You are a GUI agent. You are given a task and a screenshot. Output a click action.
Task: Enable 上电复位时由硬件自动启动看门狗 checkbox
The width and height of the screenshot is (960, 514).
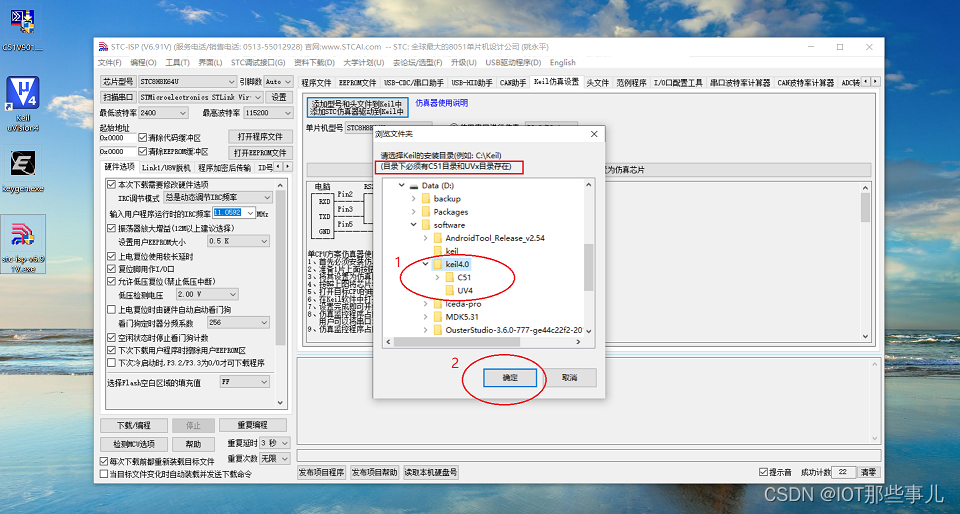tap(111, 310)
